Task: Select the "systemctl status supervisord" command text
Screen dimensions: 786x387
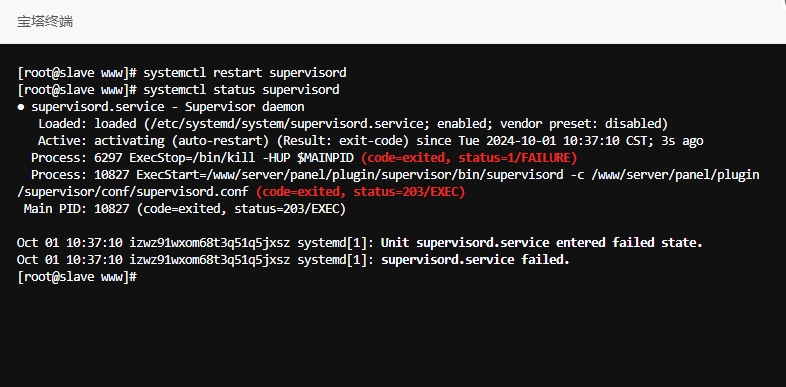Action: pos(241,90)
